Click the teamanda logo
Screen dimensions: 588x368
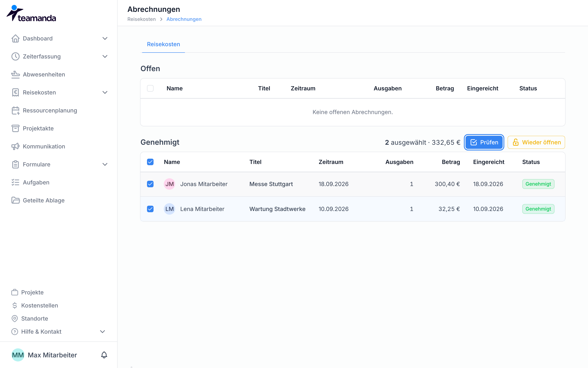tap(31, 13)
